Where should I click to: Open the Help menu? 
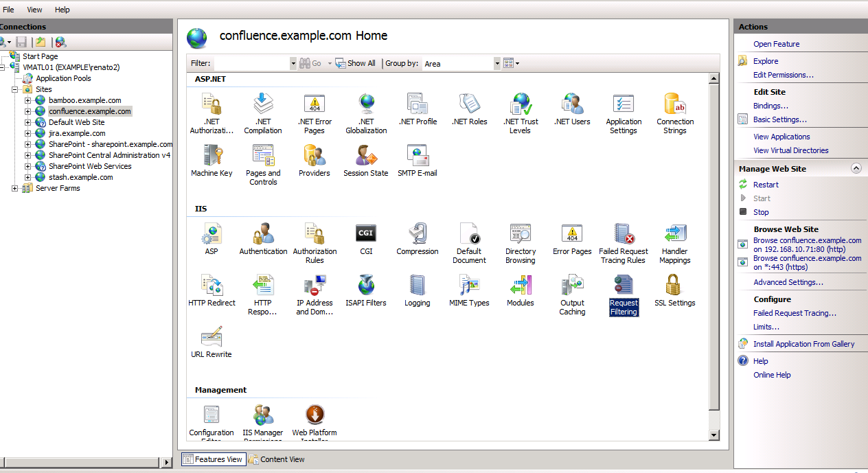(62, 10)
